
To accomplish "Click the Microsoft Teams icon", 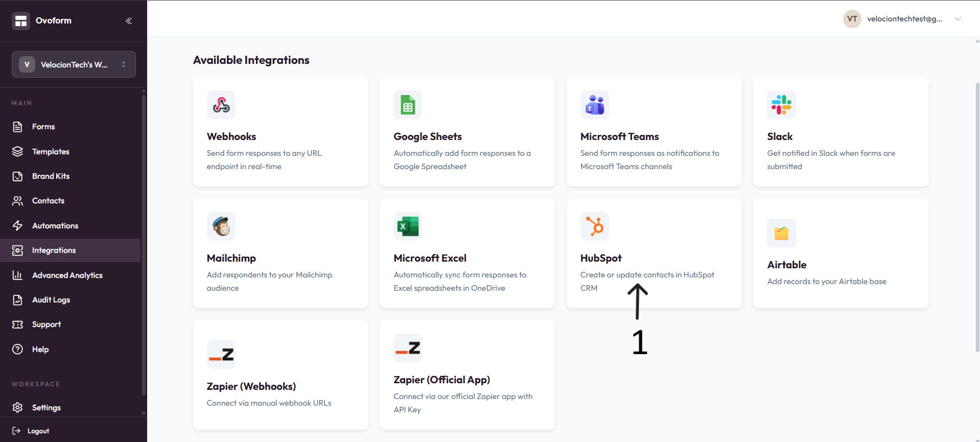I will point(595,105).
